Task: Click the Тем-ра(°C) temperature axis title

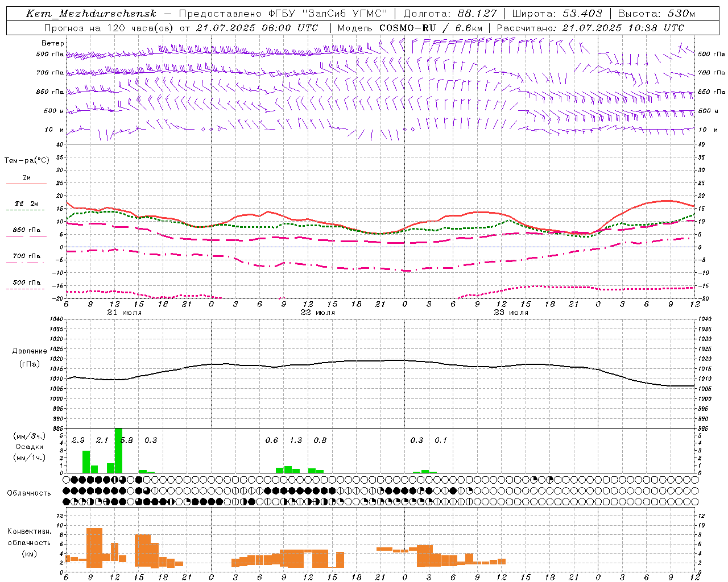Action: pos(27,161)
